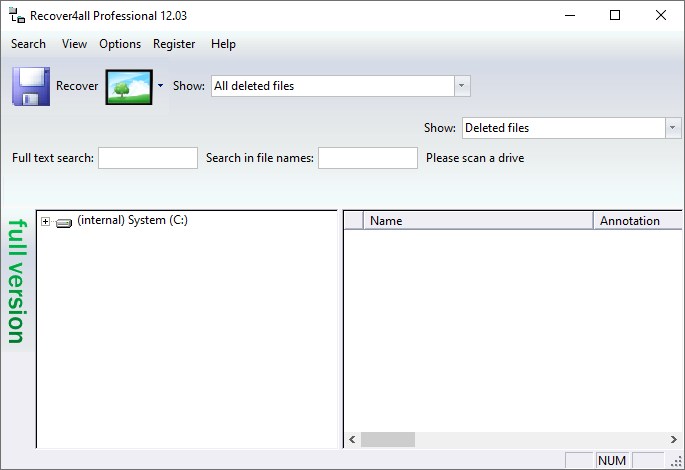Close the Recover4all window
This screenshot has width=685, height=470.
pyautogui.click(x=661, y=15)
